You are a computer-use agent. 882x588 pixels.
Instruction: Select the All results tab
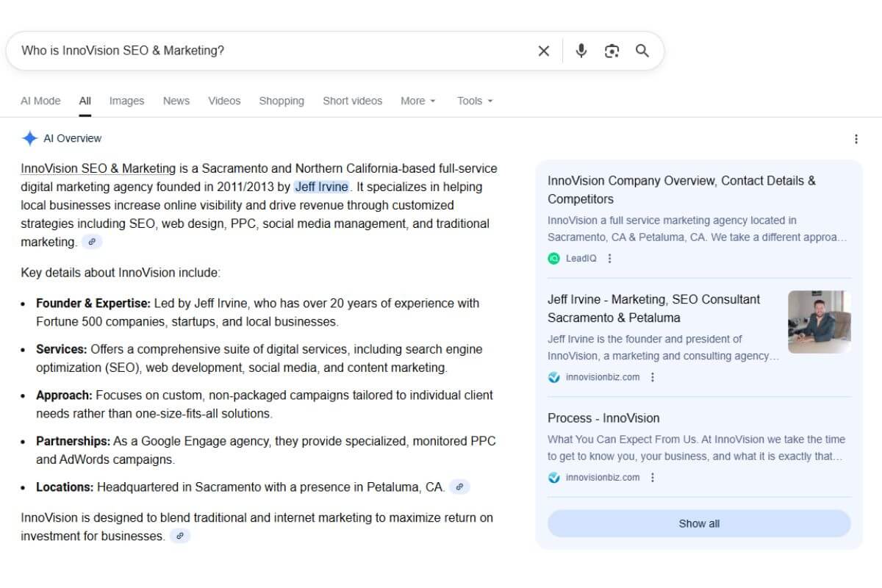(85, 101)
